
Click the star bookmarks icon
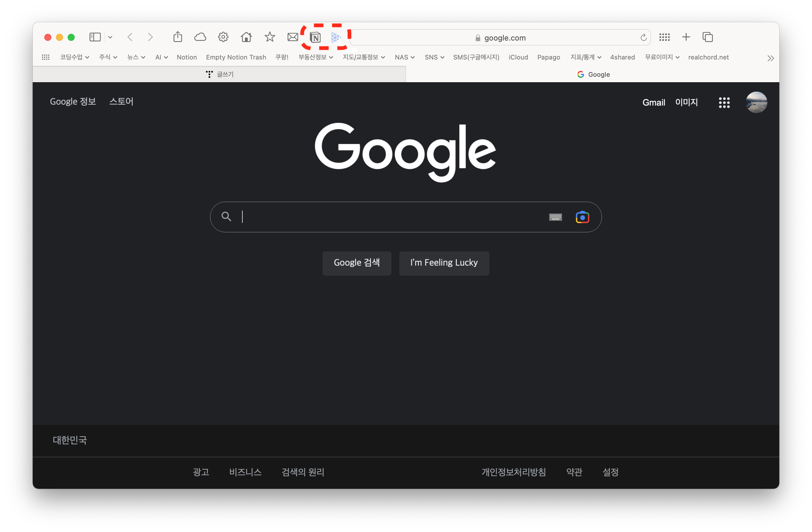269,37
